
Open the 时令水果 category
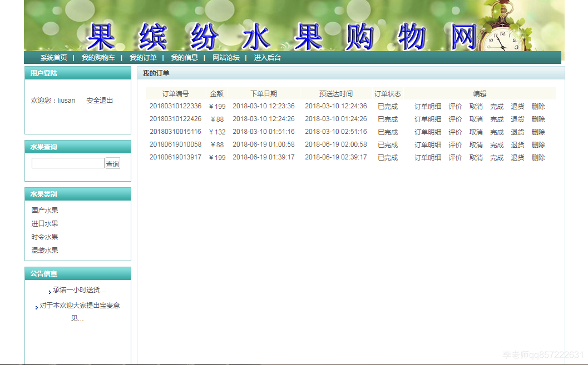point(43,237)
